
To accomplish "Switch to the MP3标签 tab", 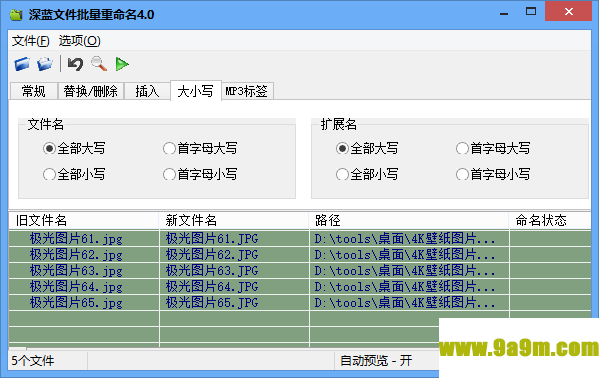I will pyautogui.click(x=247, y=91).
